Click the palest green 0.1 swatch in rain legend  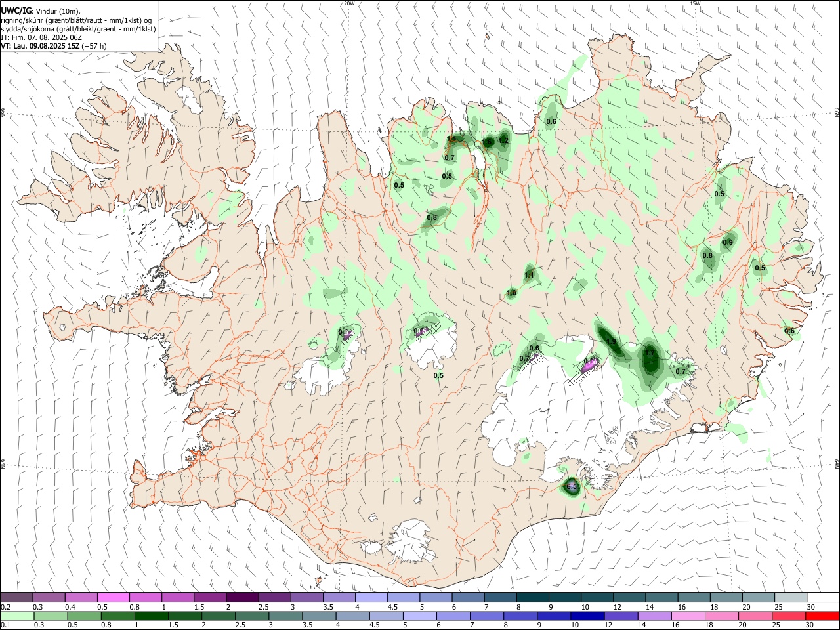tap(17, 616)
